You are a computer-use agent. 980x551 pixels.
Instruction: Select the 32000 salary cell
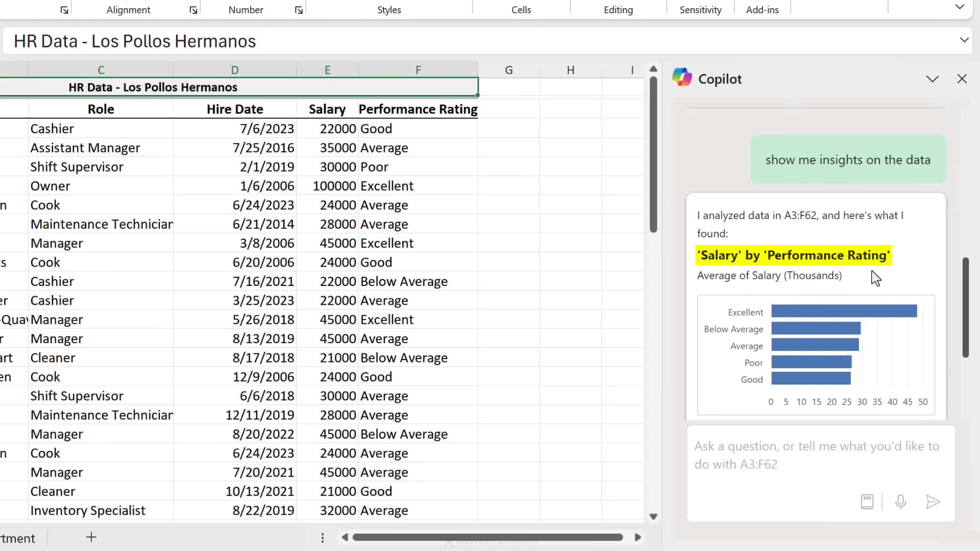[x=327, y=511]
